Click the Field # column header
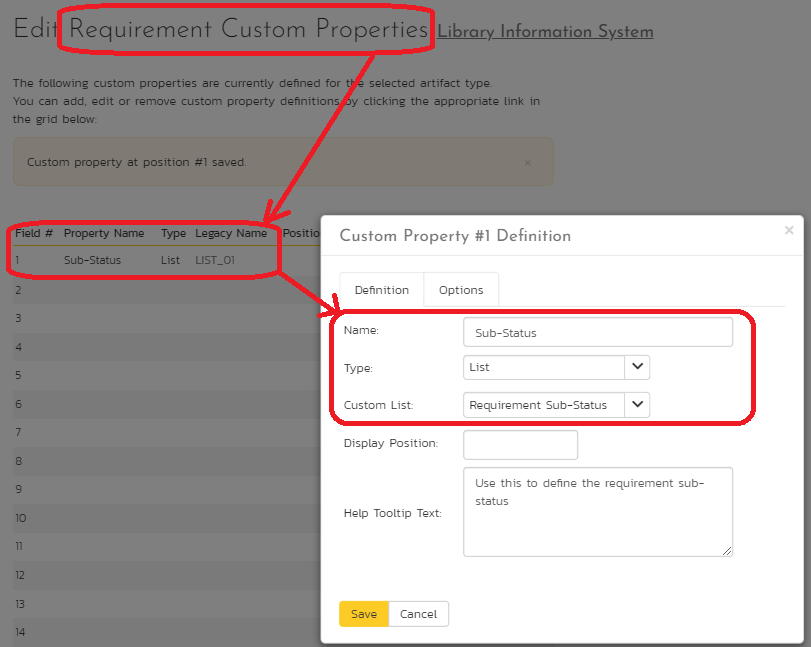 (x=34, y=233)
